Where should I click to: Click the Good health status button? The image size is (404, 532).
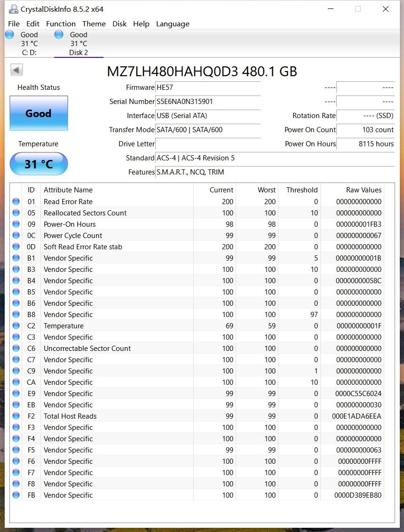click(x=39, y=113)
